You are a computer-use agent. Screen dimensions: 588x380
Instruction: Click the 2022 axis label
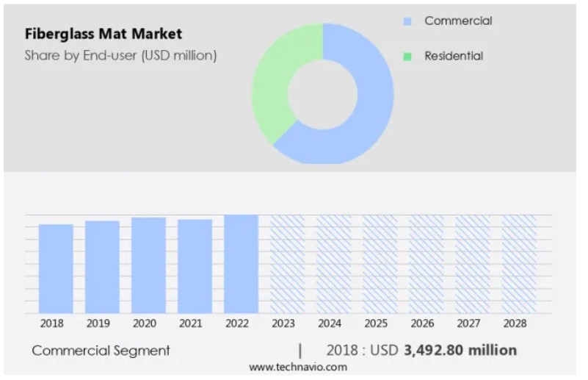coord(237,323)
